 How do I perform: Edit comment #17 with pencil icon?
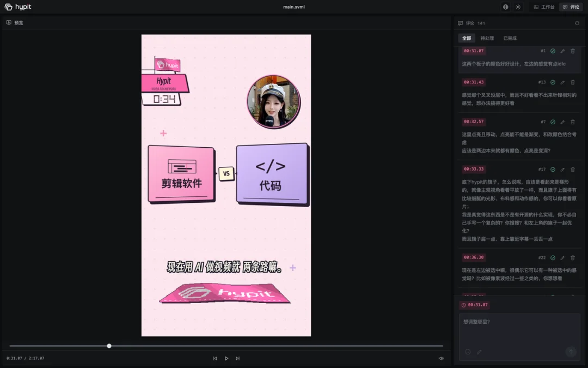click(562, 170)
